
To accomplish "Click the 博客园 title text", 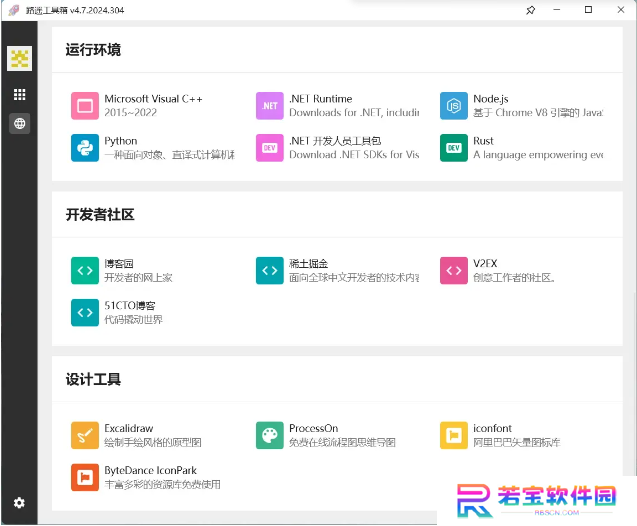I will click(x=119, y=264).
